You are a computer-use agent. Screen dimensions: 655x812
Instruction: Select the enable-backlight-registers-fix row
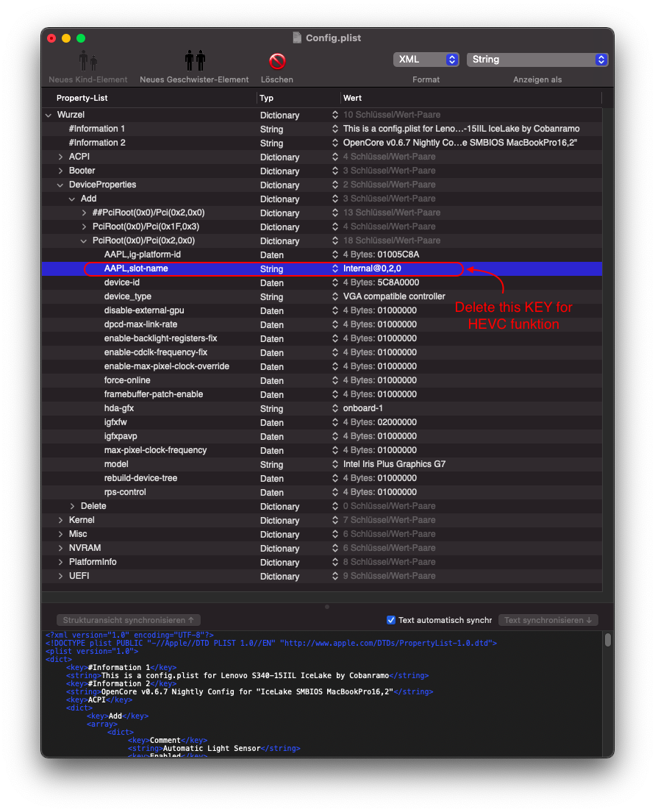321,338
